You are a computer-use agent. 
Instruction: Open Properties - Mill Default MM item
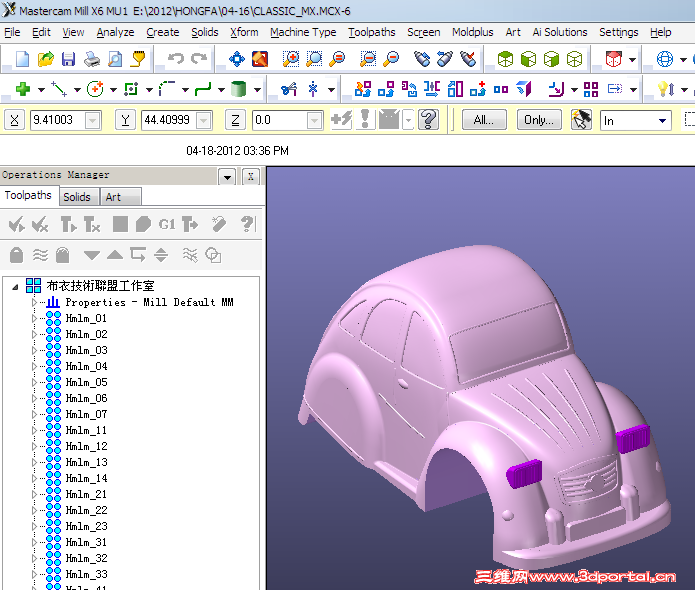point(148,302)
